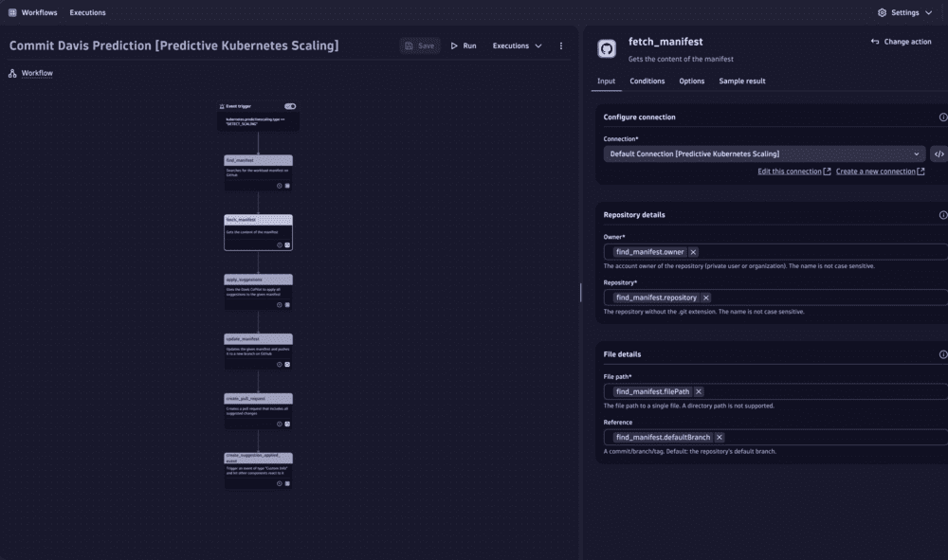Click the circular status icon on create_pull_request node
This screenshot has width=948, height=560.
pos(280,425)
